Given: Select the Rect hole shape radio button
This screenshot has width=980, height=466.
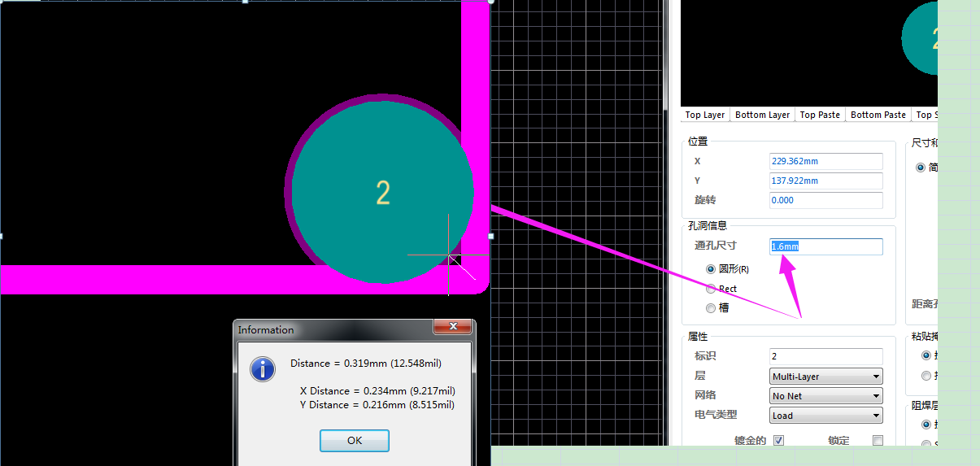Looking at the screenshot, I should (711, 288).
